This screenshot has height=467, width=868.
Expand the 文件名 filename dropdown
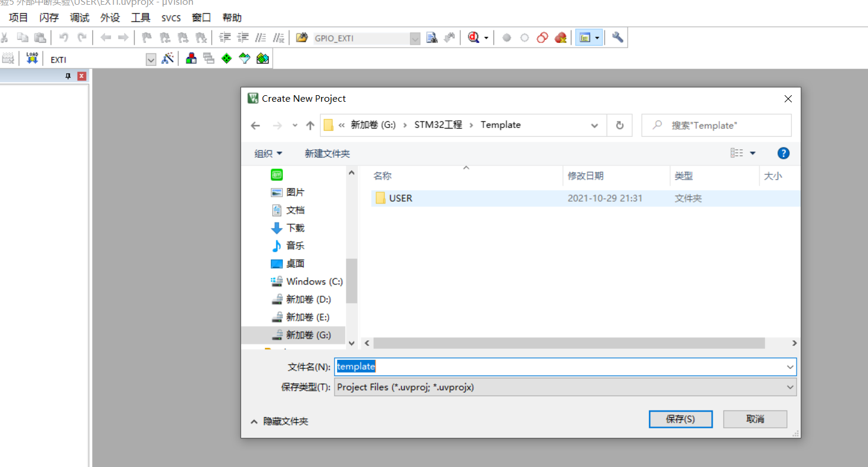coord(790,367)
